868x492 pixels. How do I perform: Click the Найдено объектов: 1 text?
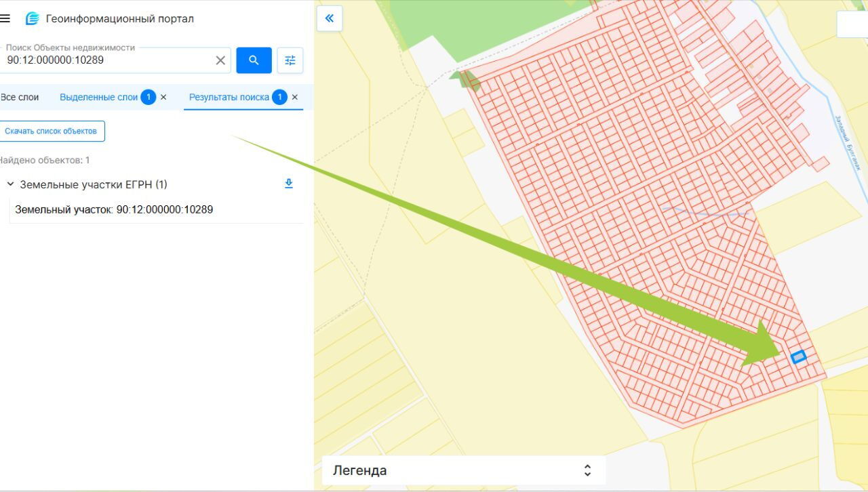point(44,160)
